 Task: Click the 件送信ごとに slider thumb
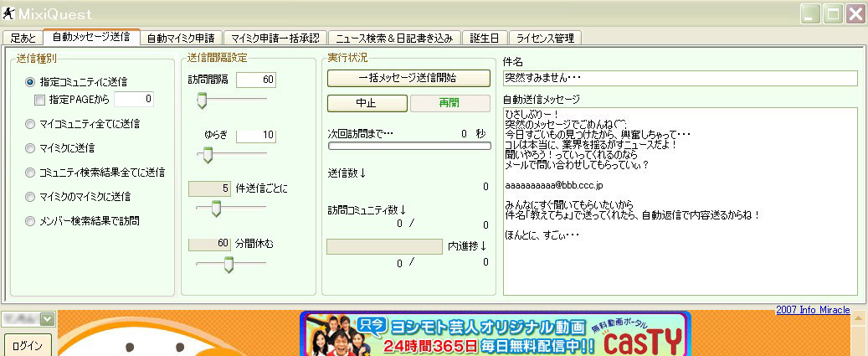[217, 209]
